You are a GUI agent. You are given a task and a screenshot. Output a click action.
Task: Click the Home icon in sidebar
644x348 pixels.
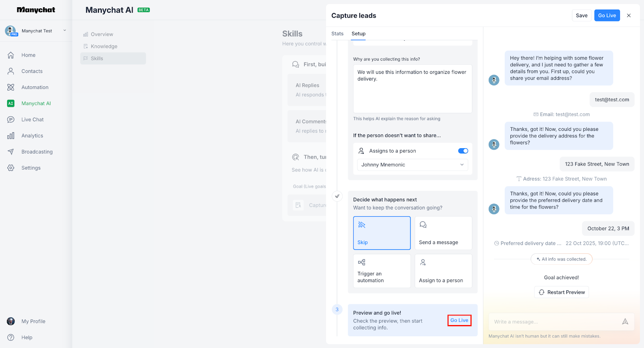[11, 55]
